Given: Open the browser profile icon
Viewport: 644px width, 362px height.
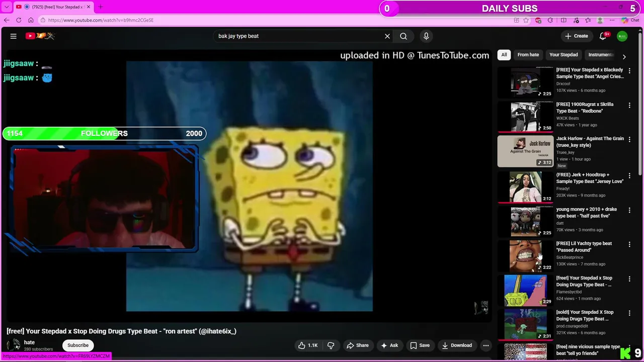Looking at the screenshot, I should tap(600, 20).
